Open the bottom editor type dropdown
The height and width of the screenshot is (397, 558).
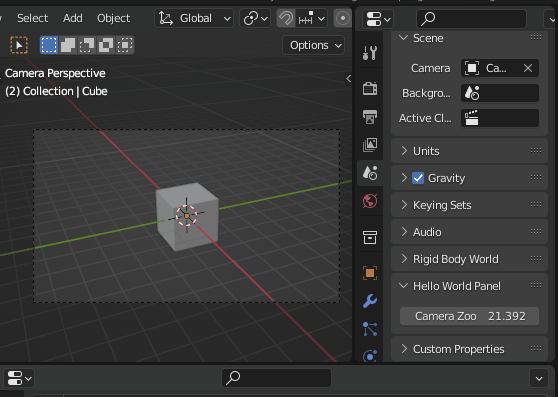(x=19, y=378)
